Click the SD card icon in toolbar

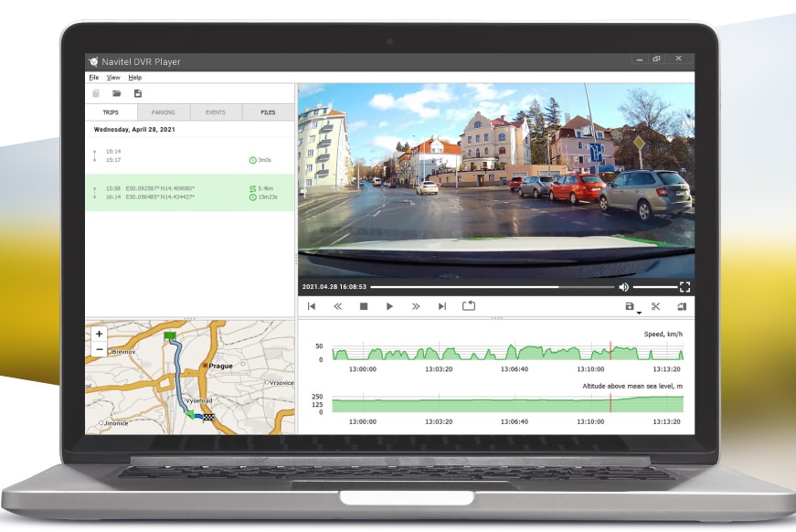[96, 93]
